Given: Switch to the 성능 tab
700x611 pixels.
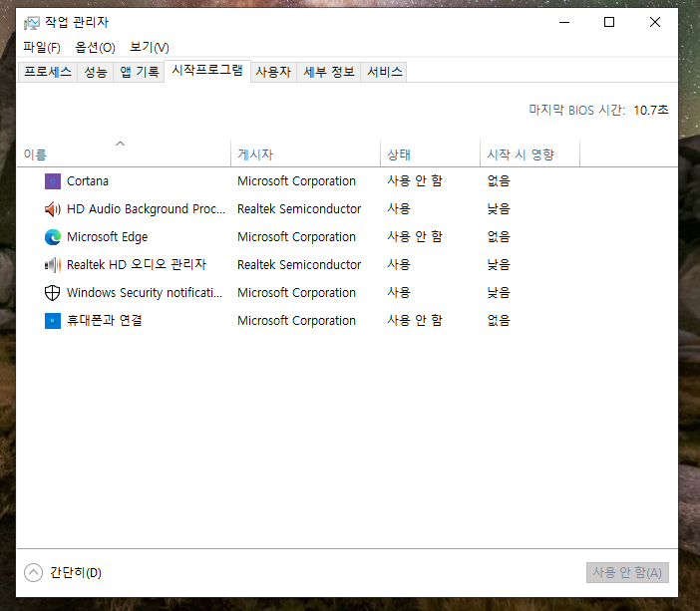Looking at the screenshot, I should pyautogui.click(x=96, y=72).
